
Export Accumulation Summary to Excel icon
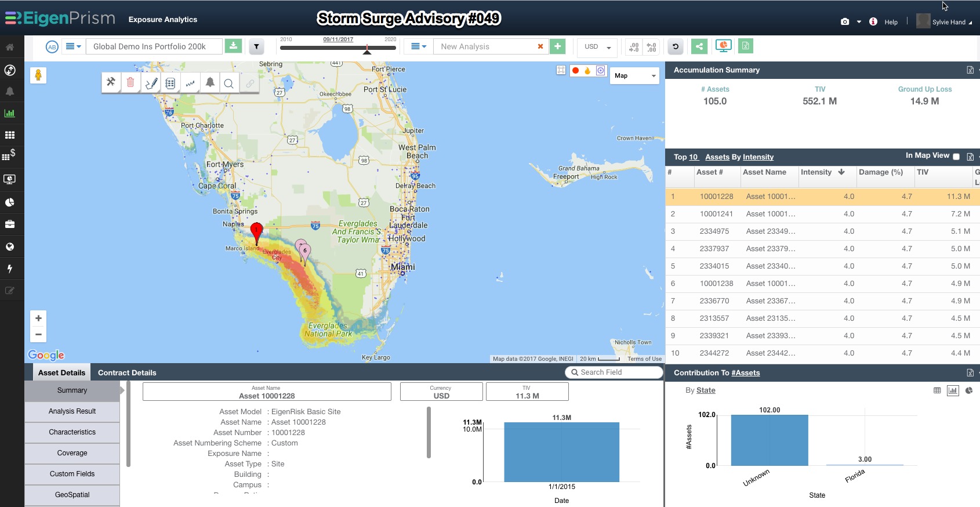click(970, 70)
